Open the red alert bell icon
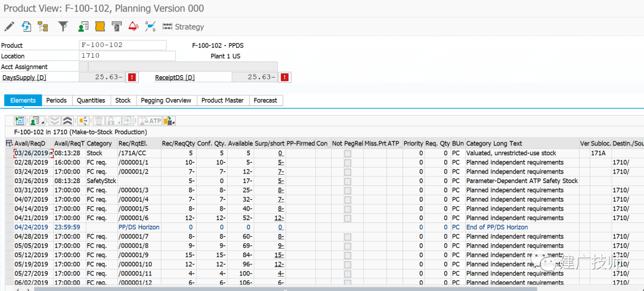The width and height of the screenshot is (644, 291). click(134, 27)
